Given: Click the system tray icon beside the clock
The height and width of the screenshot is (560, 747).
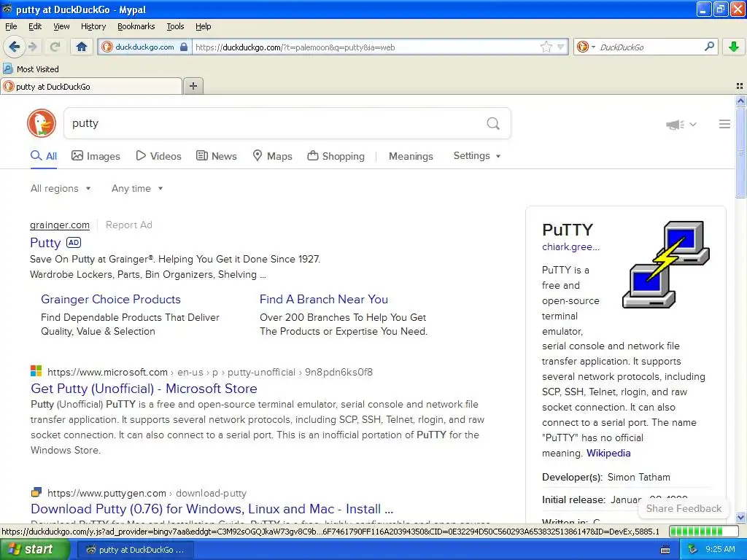Looking at the screenshot, I should coord(692,550).
